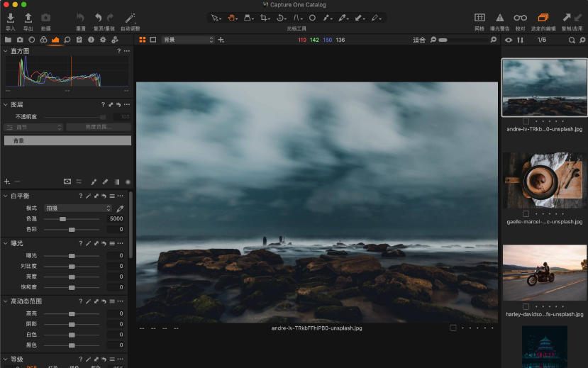Click the Fit (适合) zoom label
The height and width of the screenshot is (368, 588).
[419, 40]
